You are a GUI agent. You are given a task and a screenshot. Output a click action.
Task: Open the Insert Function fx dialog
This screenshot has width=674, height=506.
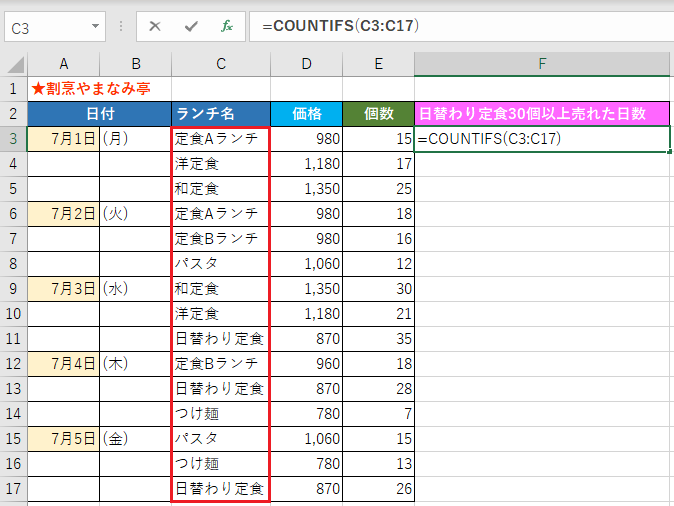coord(227,27)
